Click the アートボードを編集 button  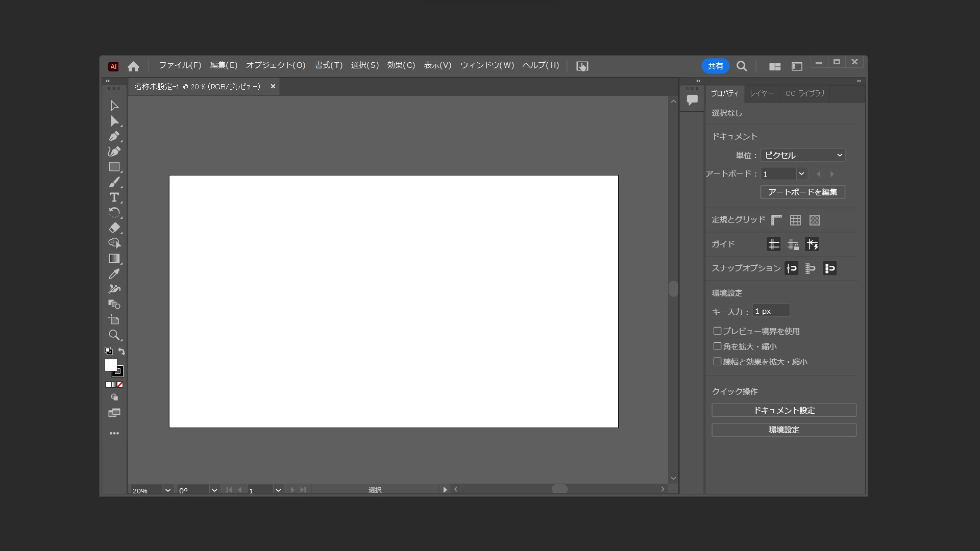(802, 192)
